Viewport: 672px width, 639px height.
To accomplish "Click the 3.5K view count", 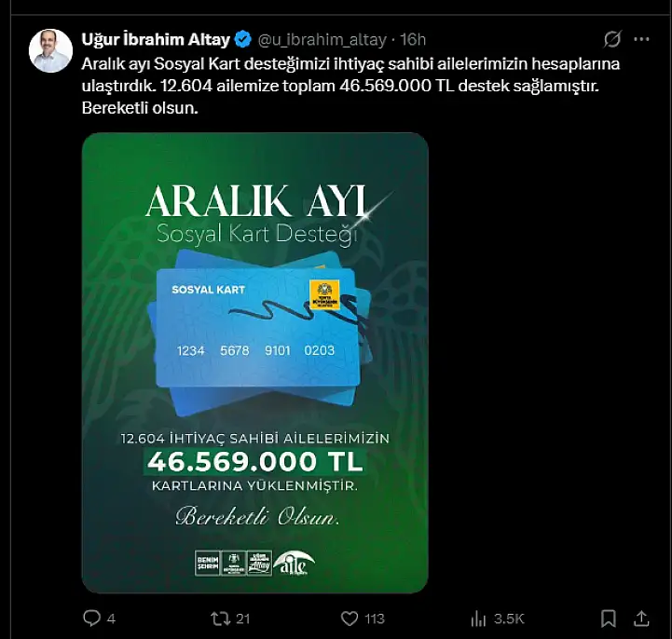I will 509,619.
